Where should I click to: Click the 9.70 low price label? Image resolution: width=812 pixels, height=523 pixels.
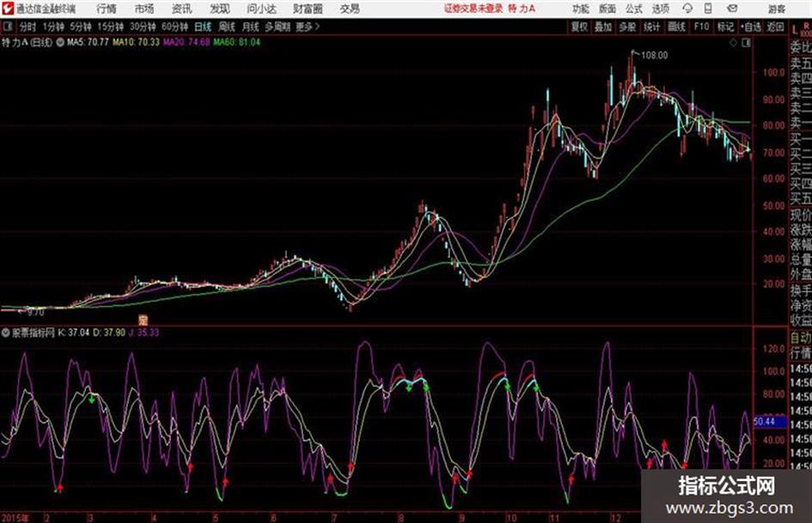coord(36,313)
